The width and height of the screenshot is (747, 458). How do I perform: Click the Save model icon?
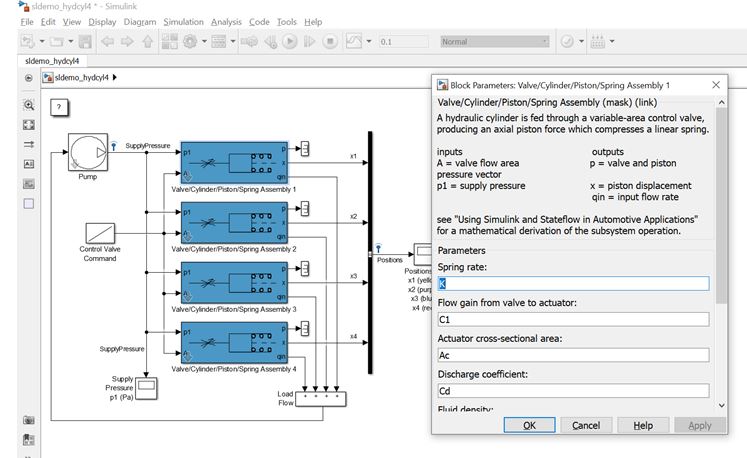[85, 41]
